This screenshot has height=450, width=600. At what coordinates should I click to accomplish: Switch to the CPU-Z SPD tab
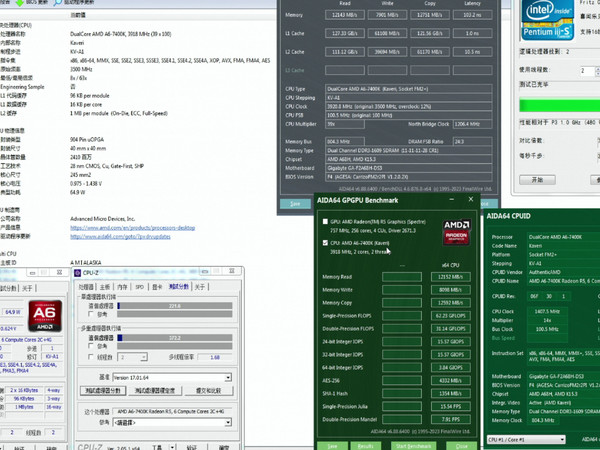point(140,287)
